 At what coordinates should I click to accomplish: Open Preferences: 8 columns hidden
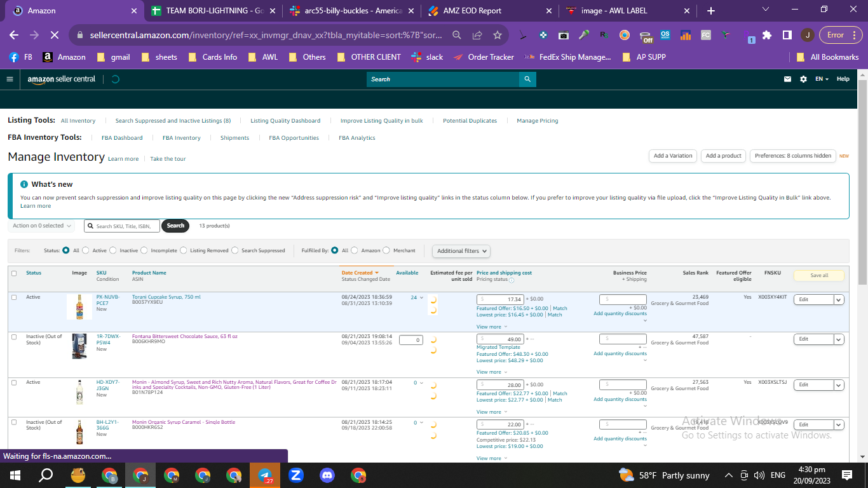point(793,156)
